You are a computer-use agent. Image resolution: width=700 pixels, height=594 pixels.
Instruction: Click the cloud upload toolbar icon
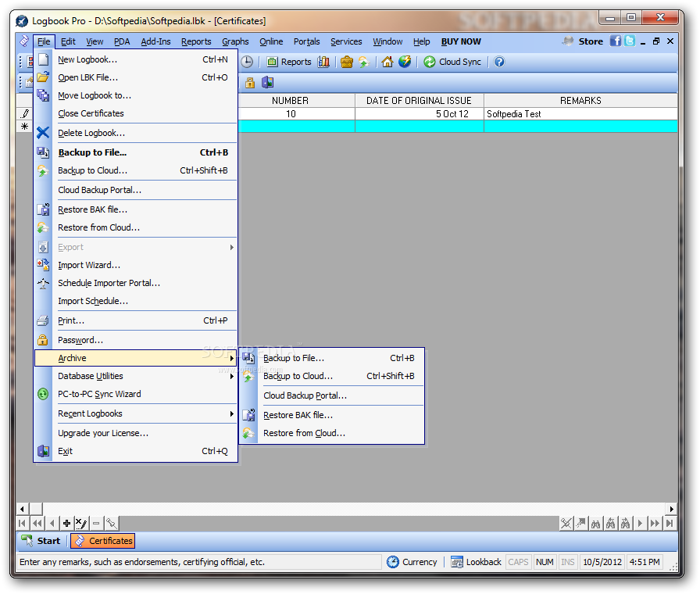pos(364,62)
